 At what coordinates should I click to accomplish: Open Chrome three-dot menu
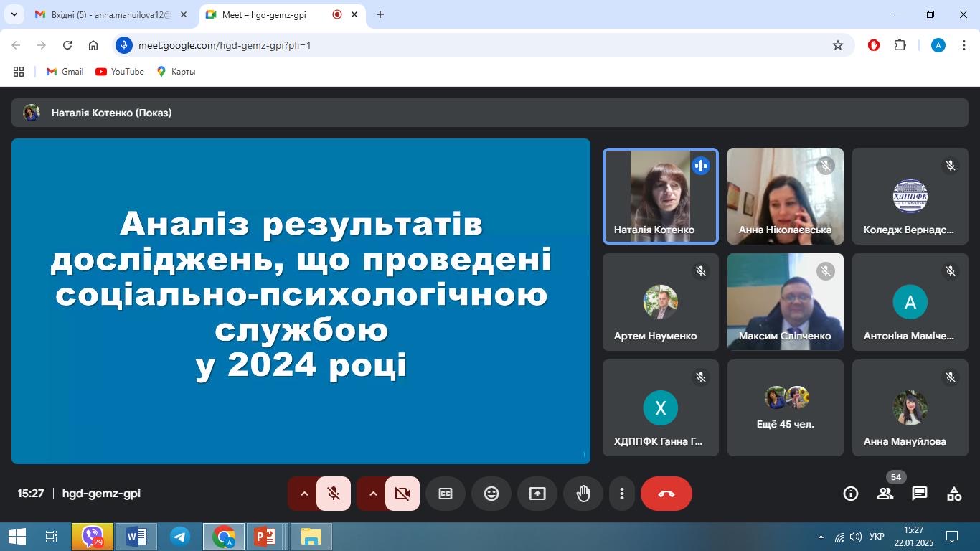[963, 45]
